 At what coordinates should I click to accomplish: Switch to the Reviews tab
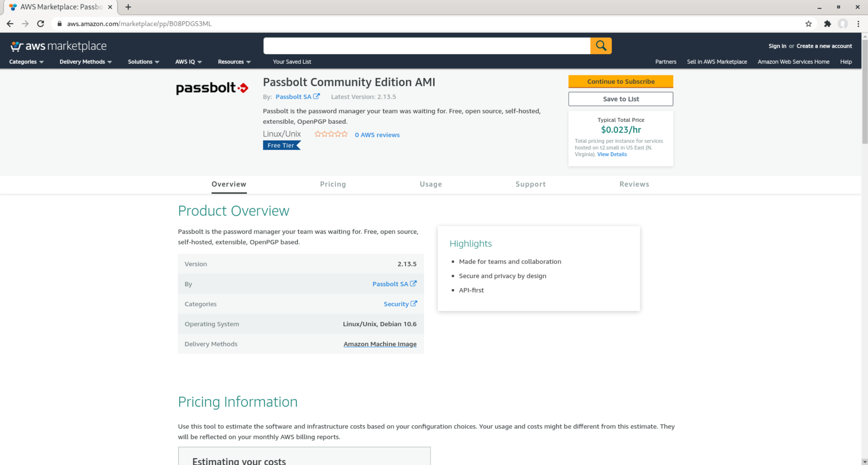(634, 184)
